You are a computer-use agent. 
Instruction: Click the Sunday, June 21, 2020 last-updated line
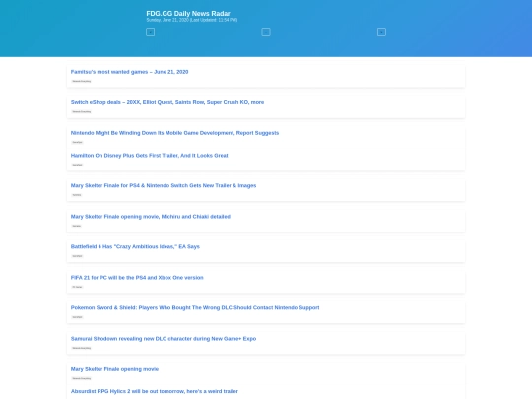click(192, 20)
